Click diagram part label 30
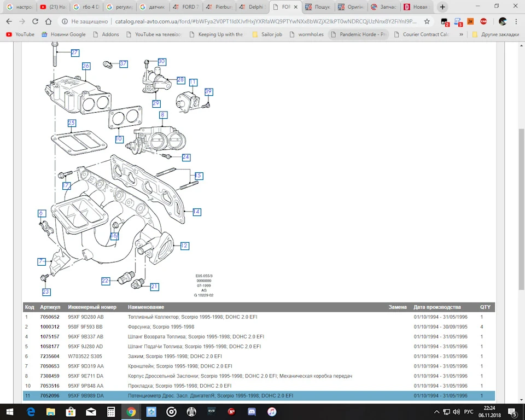The width and height of the screenshot is (525, 420). [x=162, y=62]
